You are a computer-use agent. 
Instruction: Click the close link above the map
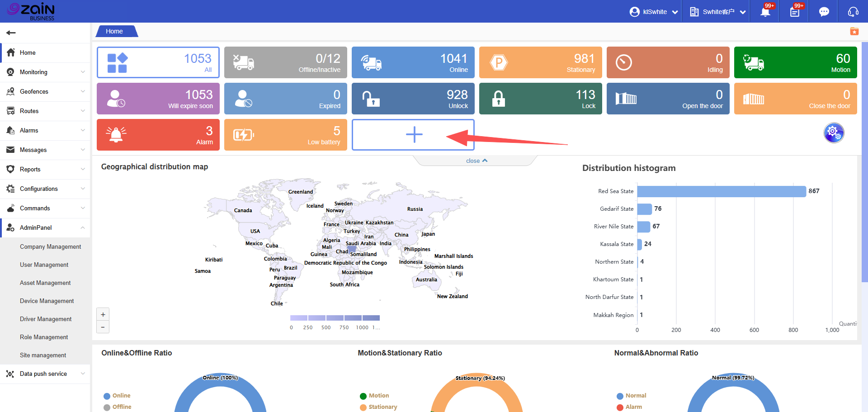point(476,161)
